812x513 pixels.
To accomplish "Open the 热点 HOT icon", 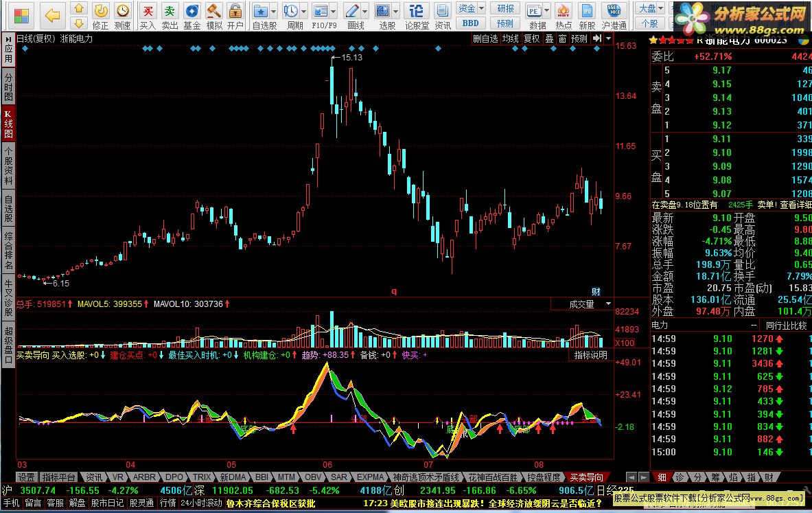I will [564, 16].
